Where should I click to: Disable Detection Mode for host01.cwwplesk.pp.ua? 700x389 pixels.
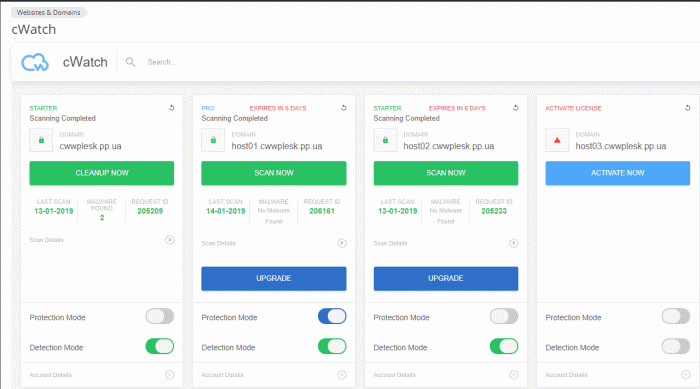pos(332,346)
